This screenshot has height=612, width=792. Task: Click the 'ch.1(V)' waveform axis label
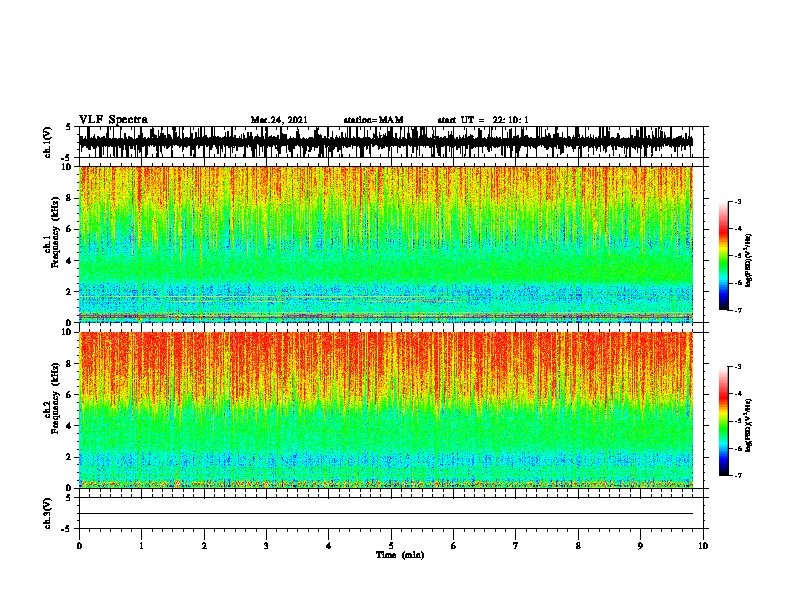(48, 142)
